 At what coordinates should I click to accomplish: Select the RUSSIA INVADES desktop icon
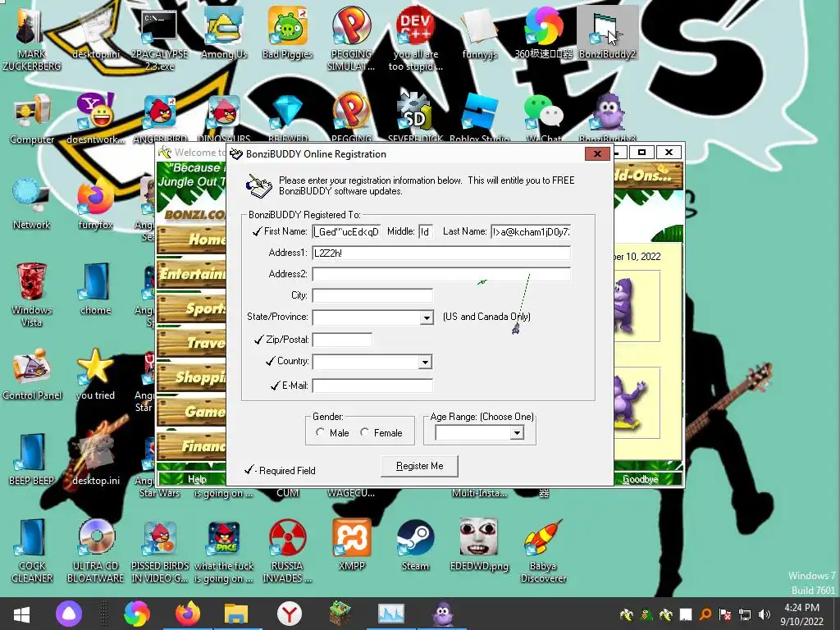click(x=288, y=550)
